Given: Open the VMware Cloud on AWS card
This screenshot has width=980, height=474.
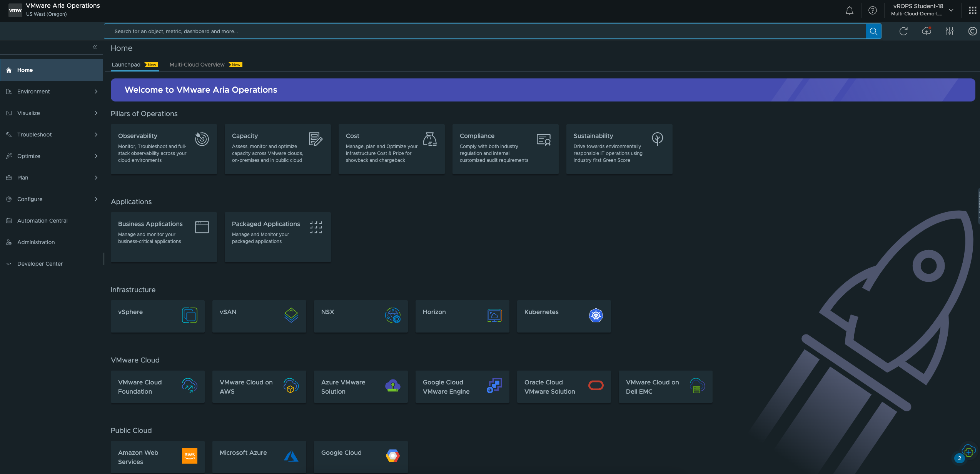Looking at the screenshot, I should click(259, 387).
